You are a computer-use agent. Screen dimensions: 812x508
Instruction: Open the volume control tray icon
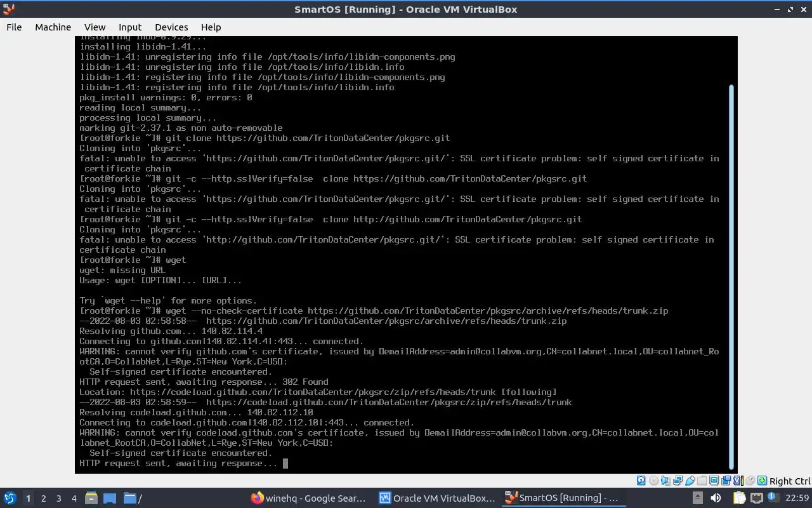coord(716,498)
